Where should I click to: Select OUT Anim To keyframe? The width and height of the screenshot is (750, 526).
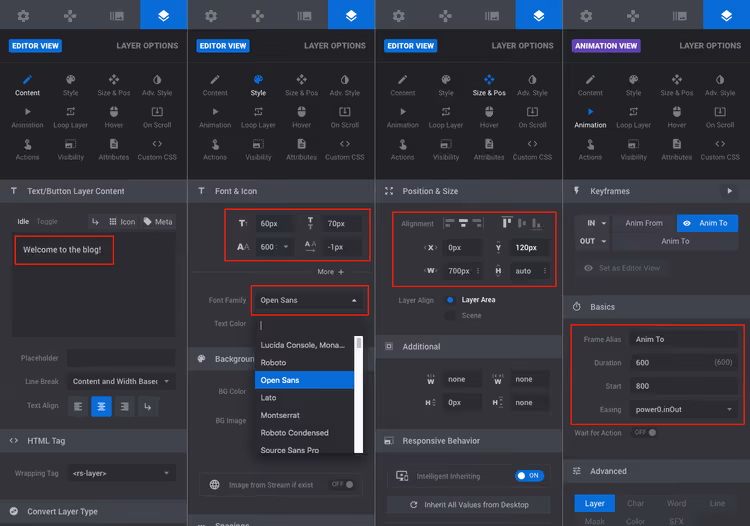pyautogui.click(x=675, y=241)
